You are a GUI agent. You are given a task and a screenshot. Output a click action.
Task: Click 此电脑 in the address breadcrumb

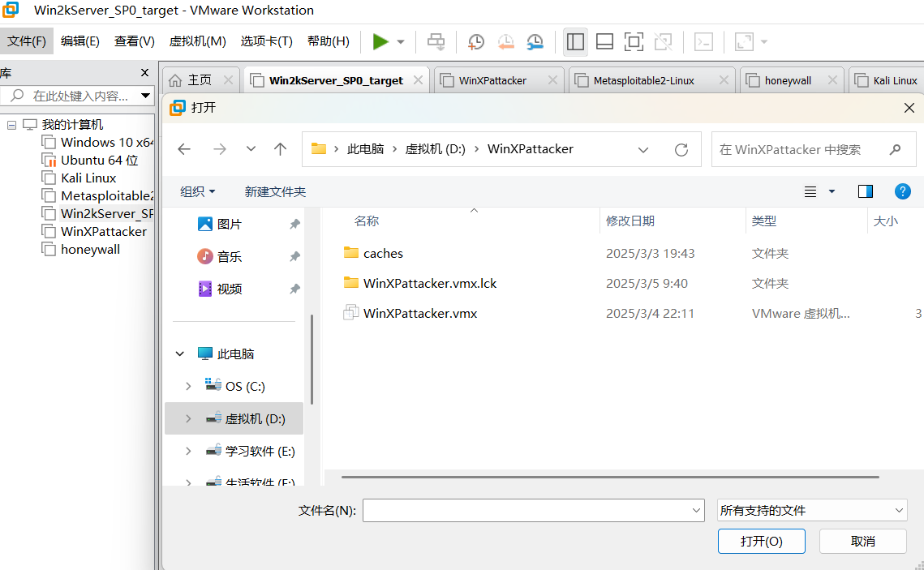point(365,149)
